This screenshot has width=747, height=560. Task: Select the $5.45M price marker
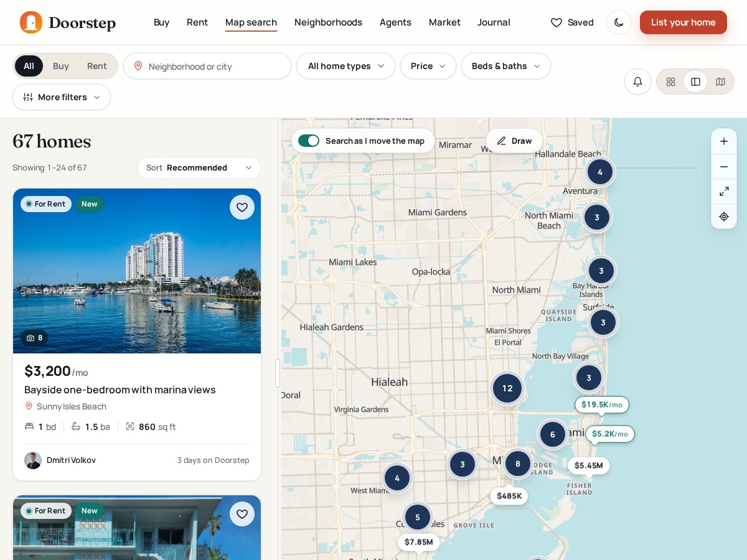[589, 465]
